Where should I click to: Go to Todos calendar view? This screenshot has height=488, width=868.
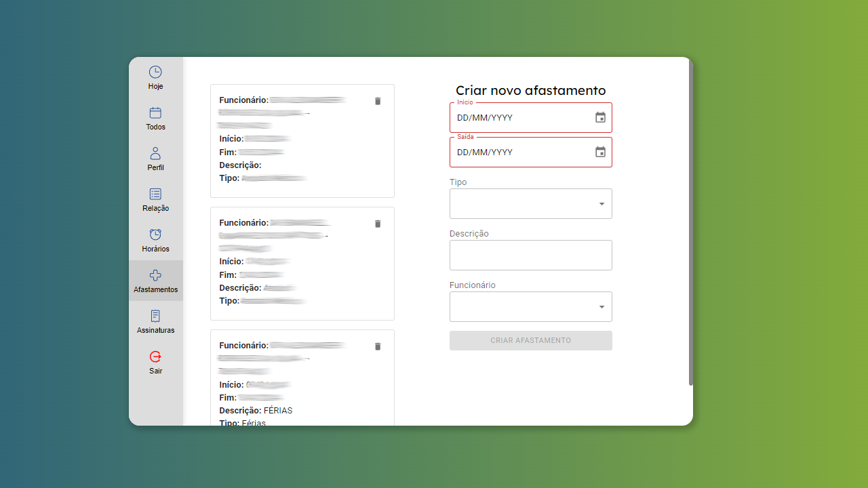(155, 113)
